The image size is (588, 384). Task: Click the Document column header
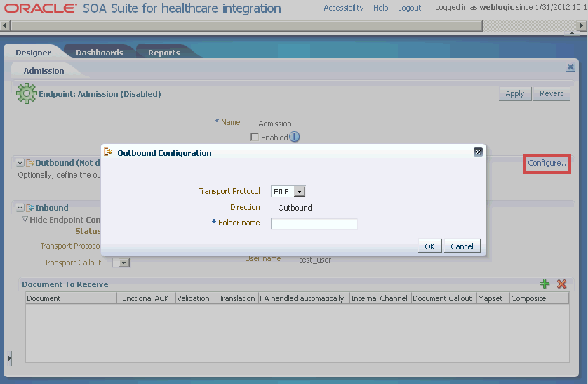pos(72,298)
